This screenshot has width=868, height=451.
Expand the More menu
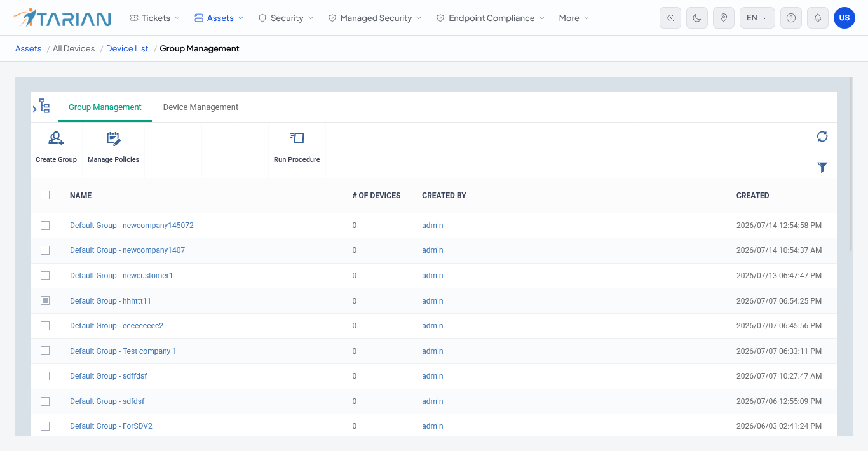[x=574, y=18]
